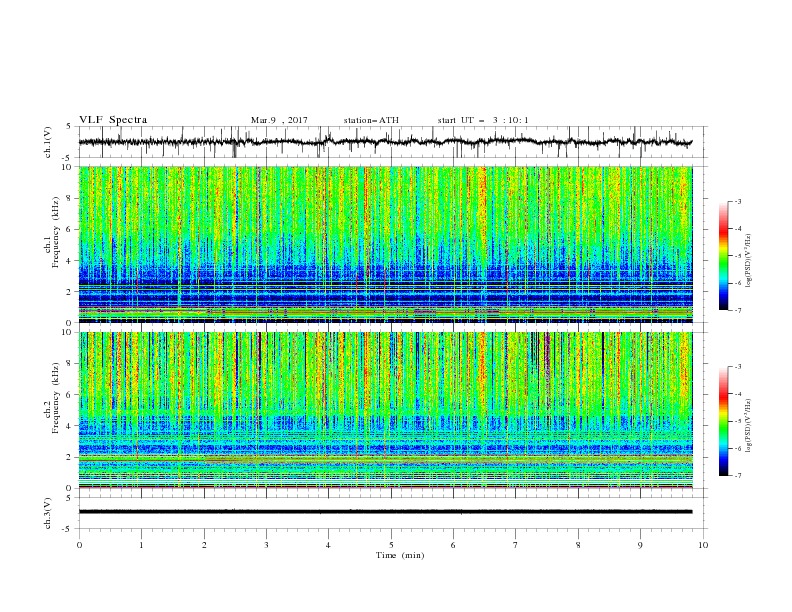Click the log(PSD) label beside ch.2 colorbar
The width and height of the screenshot is (792, 612).
(x=749, y=425)
